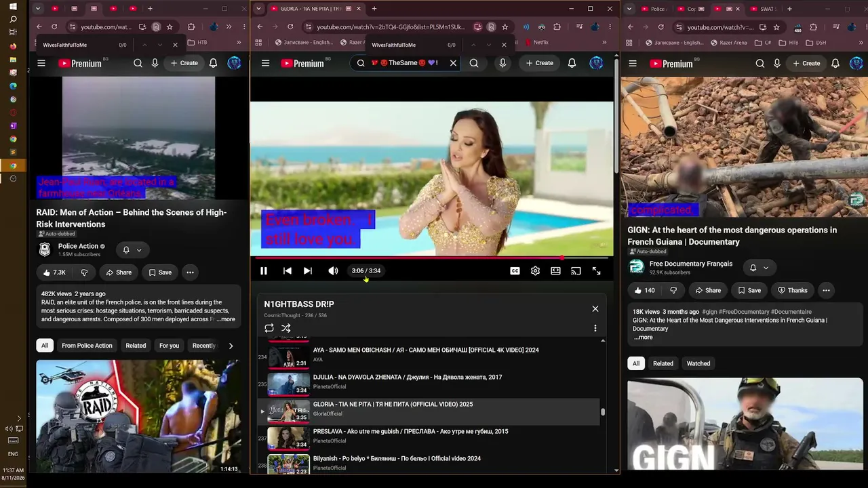Play Bilyanish - Po belyo playlist item

coord(430,464)
